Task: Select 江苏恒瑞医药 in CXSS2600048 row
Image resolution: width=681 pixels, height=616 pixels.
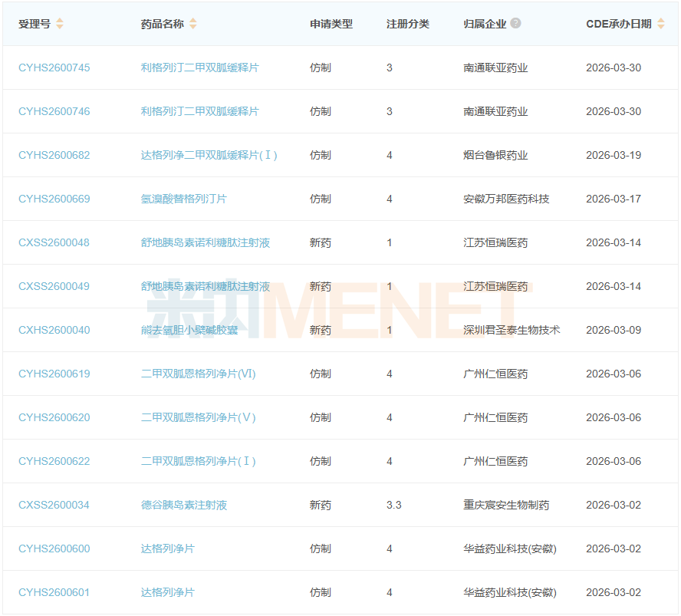Action: pyautogui.click(x=495, y=243)
